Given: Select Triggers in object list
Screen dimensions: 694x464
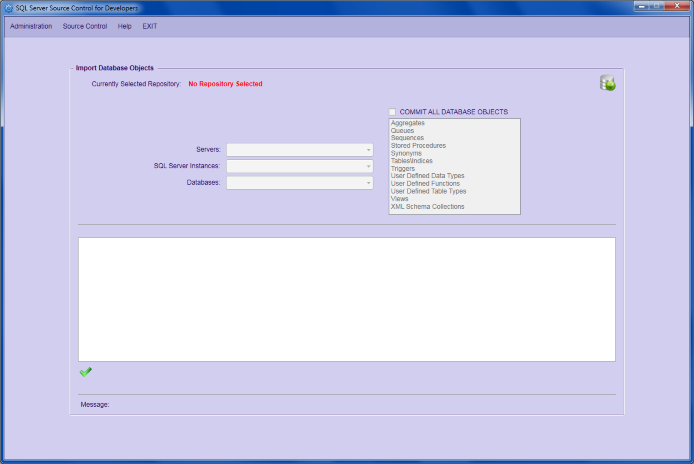Looking at the screenshot, I should [403, 168].
